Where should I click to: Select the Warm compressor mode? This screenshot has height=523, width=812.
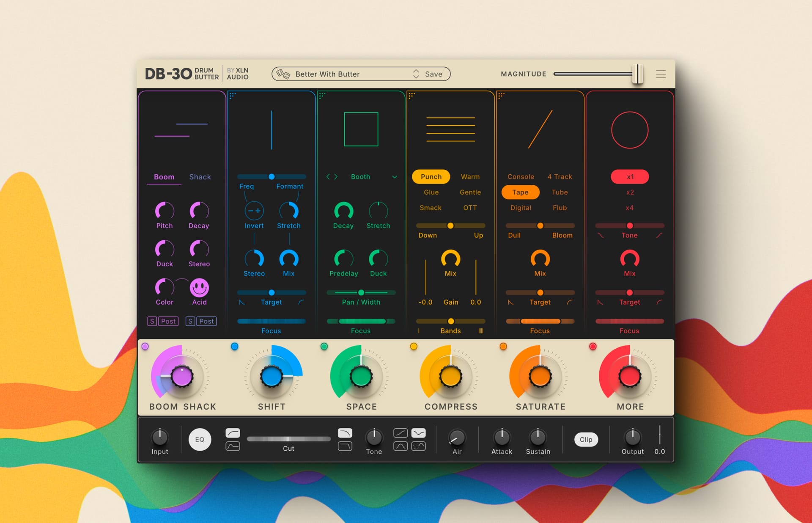[470, 176]
